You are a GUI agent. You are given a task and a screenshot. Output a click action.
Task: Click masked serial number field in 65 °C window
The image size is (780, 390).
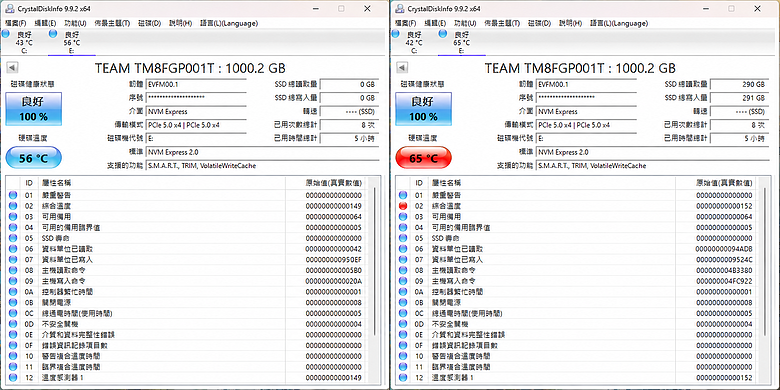(x=586, y=98)
